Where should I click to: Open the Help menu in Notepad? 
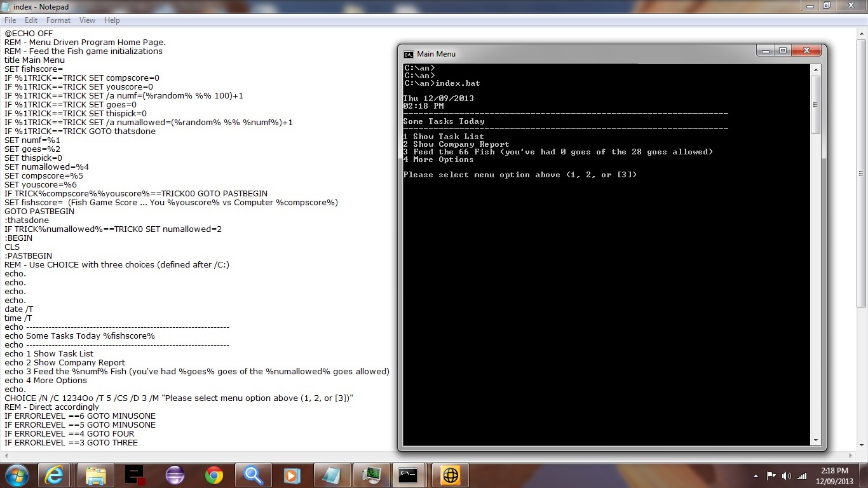click(x=112, y=20)
